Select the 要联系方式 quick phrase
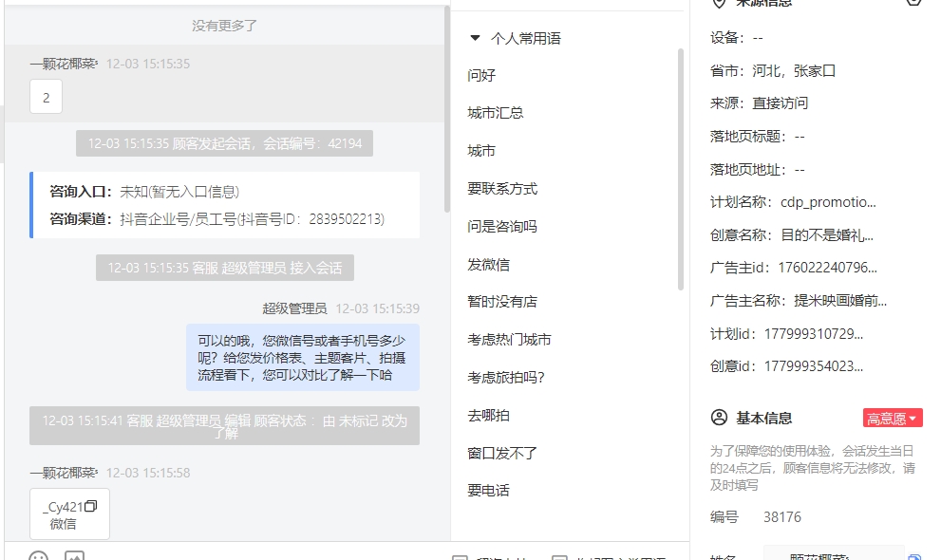Screen dimensions: 941x560 (502, 189)
